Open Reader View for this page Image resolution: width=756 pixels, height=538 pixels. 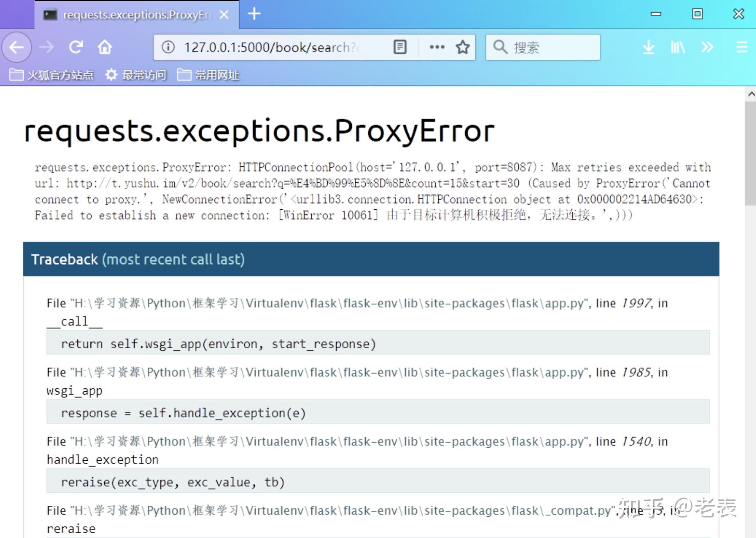pyautogui.click(x=400, y=47)
